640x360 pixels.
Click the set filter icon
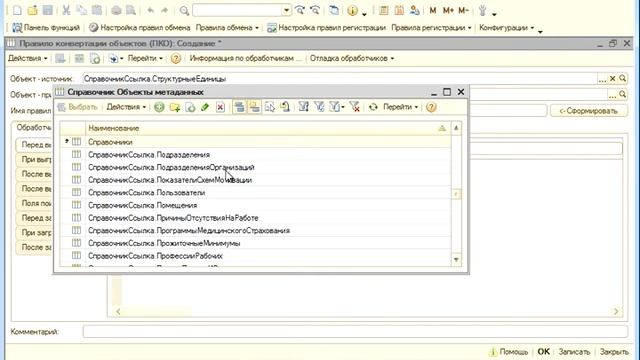303,107
